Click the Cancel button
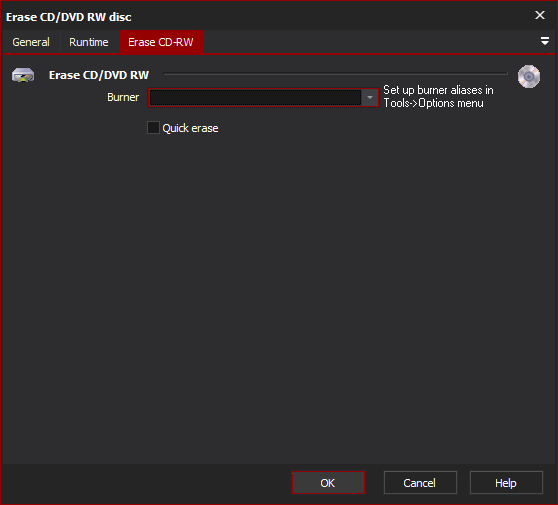This screenshot has height=505, width=558. (420, 483)
